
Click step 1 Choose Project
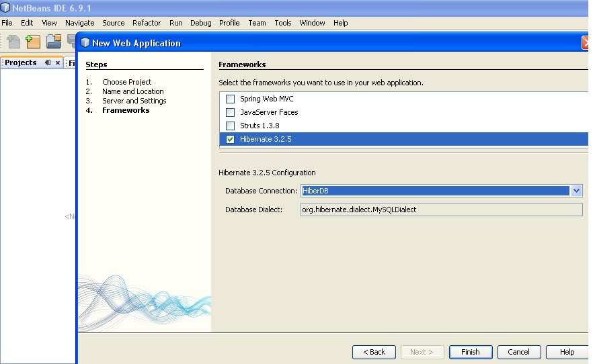point(127,82)
